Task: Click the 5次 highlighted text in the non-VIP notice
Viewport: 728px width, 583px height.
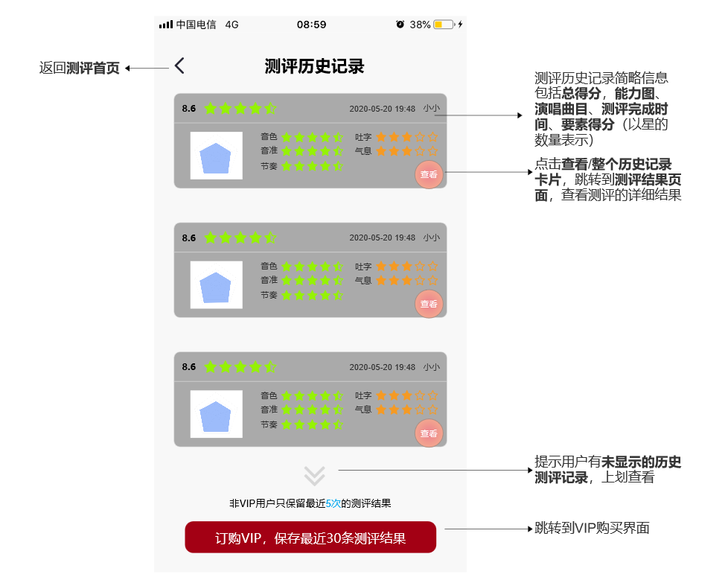Action: 333,503
